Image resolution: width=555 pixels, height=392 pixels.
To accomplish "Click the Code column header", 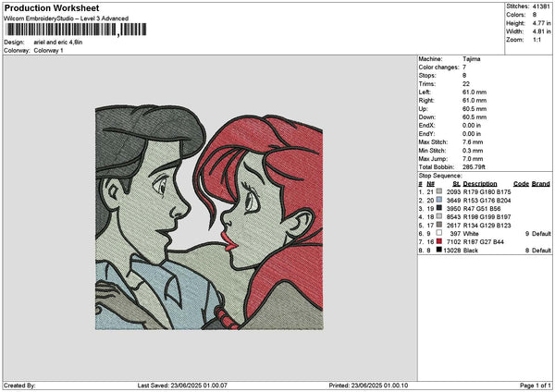I will click(x=521, y=183).
